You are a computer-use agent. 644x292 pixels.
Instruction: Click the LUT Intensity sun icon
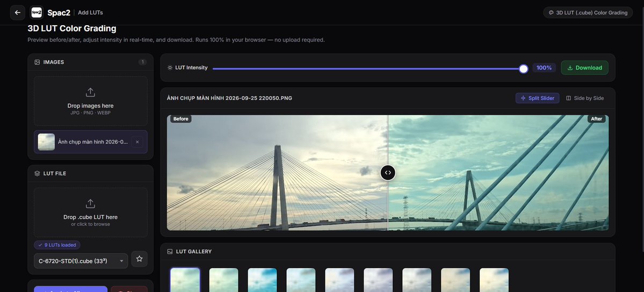(x=170, y=67)
